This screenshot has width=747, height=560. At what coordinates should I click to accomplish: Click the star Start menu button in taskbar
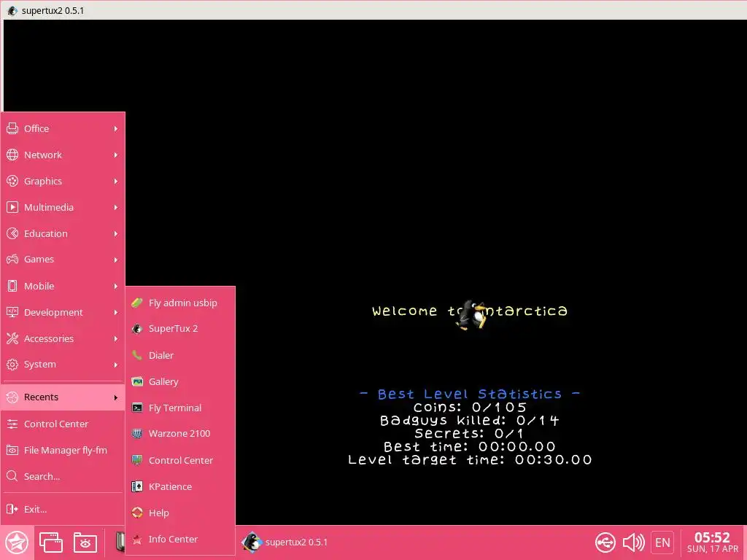[x=17, y=542]
